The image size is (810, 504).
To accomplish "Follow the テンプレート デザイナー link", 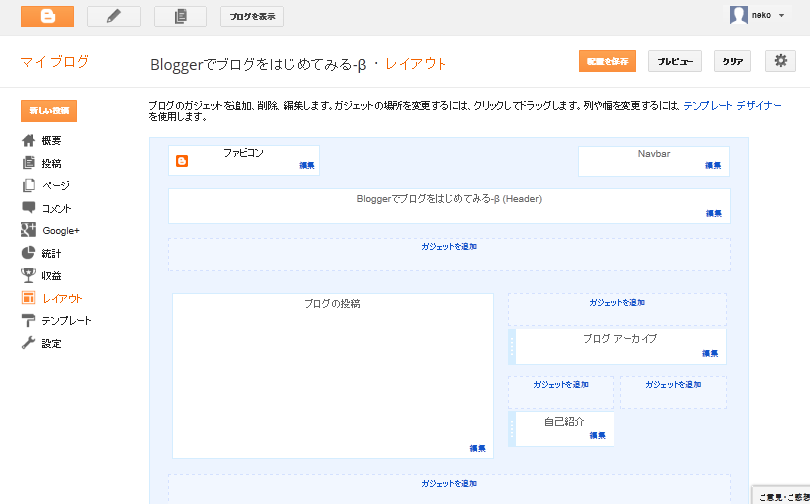I will point(732,105).
